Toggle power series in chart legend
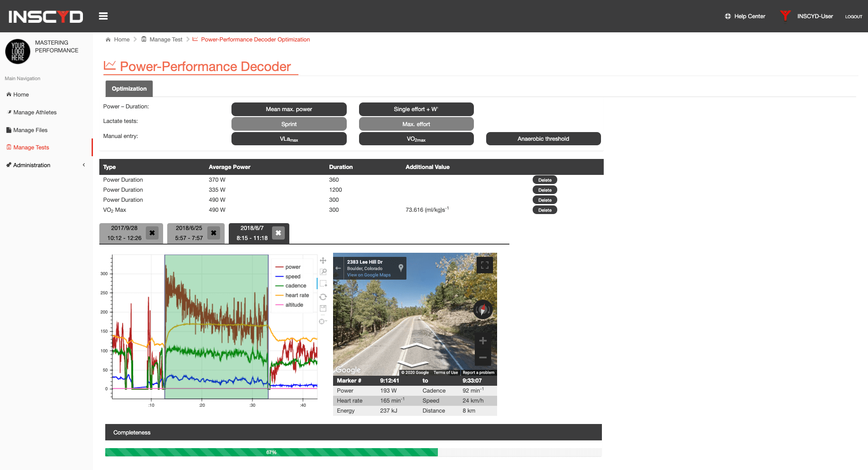Viewport: 868px width, 470px height. pyautogui.click(x=293, y=267)
